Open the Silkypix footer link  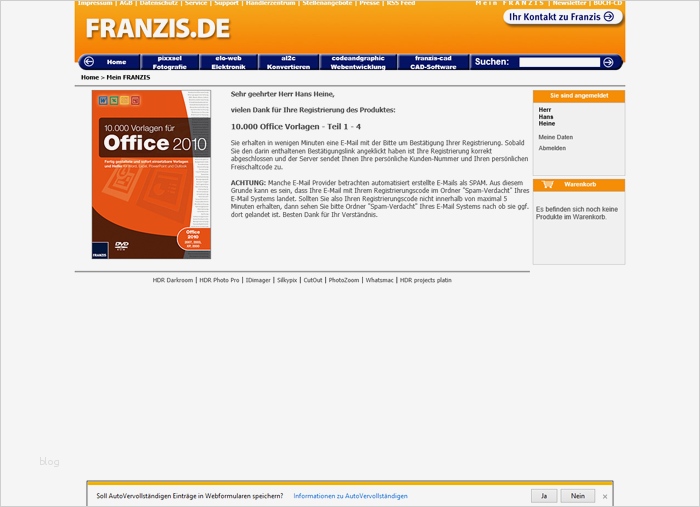tap(287, 280)
